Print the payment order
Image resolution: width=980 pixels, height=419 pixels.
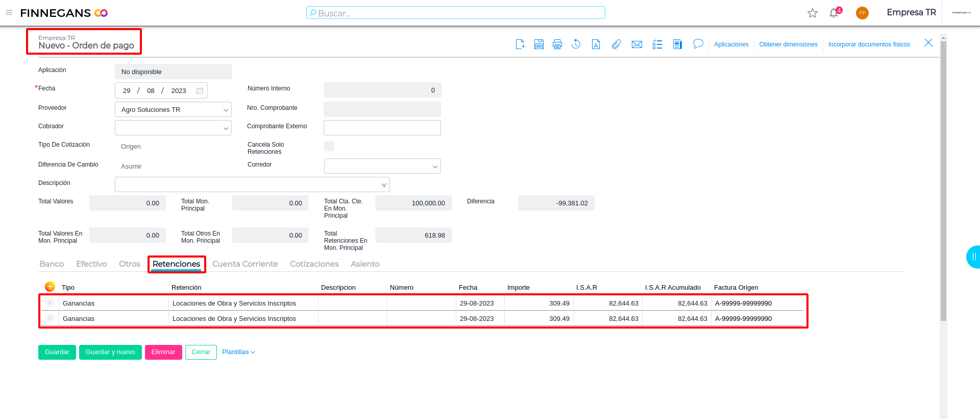pyautogui.click(x=557, y=44)
